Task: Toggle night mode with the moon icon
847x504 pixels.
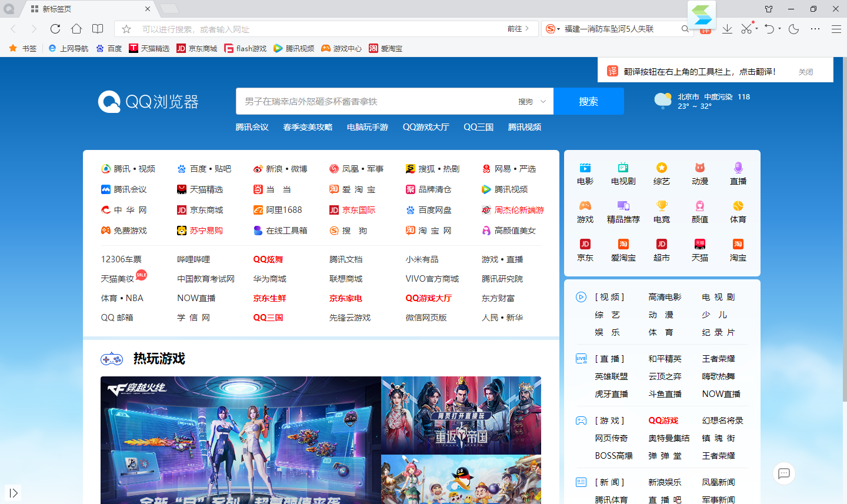Action: [793, 29]
